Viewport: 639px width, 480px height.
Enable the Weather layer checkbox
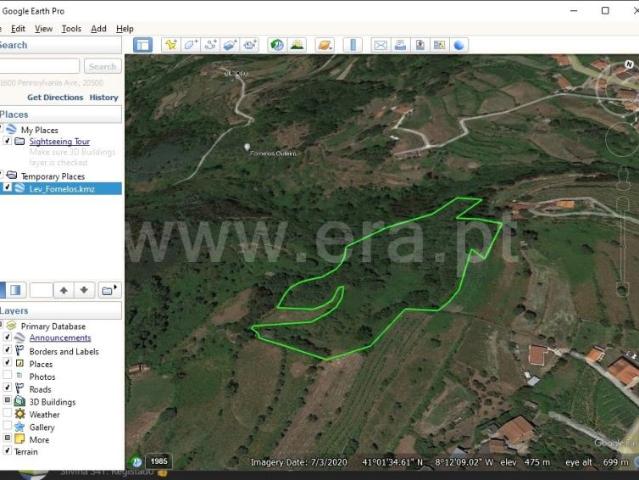tap(7, 413)
